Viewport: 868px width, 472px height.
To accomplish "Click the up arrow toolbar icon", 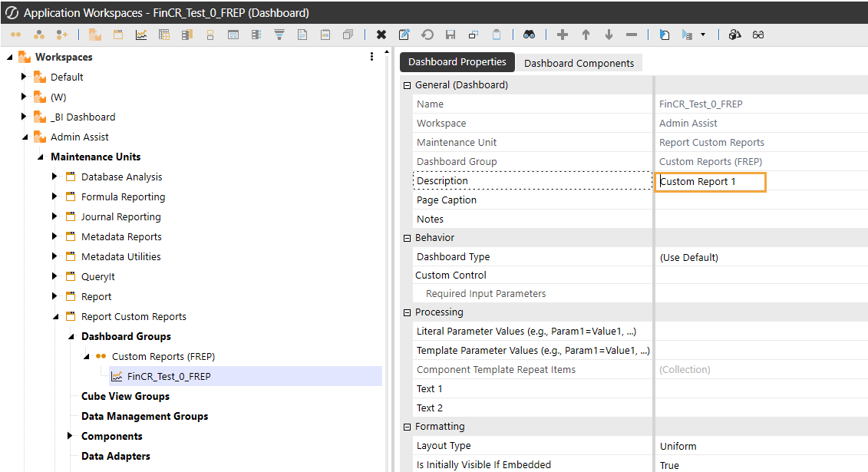I will coord(586,35).
